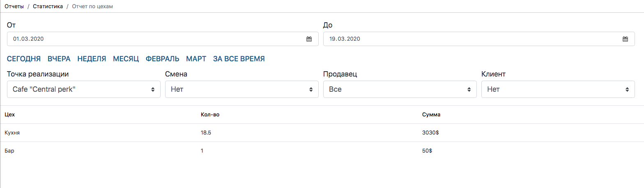Image resolution: width=644 pixels, height=188 pixels.
Task: Expand the Смена dropdown
Action: click(x=241, y=89)
